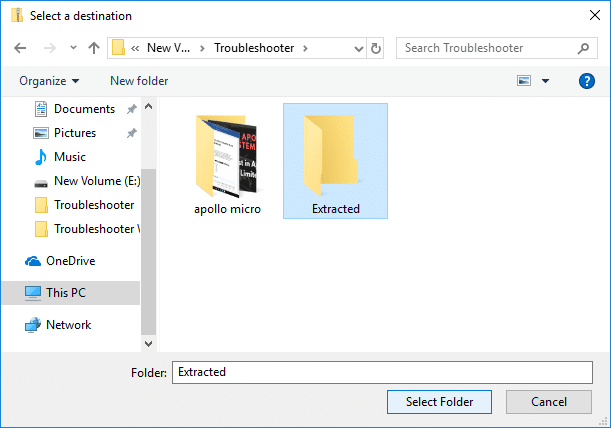The width and height of the screenshot is (611, 428).
Task: Click the Folder name text field
Action: point(382,372)
